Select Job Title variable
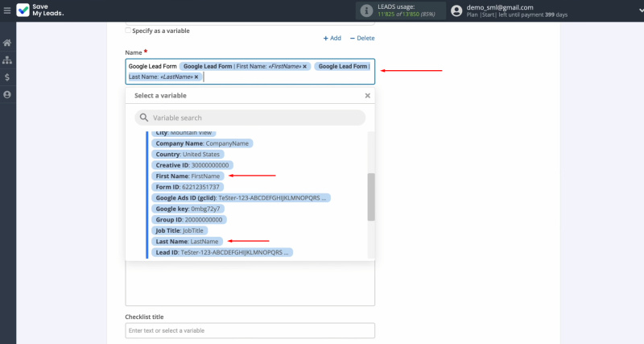This screenshot has height=344, width=644. (x=180, y=230)
